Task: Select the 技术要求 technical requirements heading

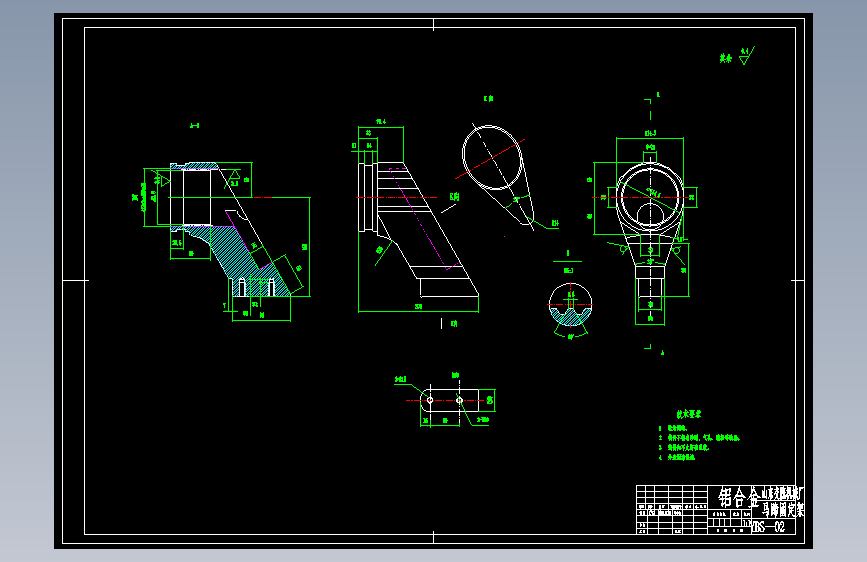Action: pos(688,414)
